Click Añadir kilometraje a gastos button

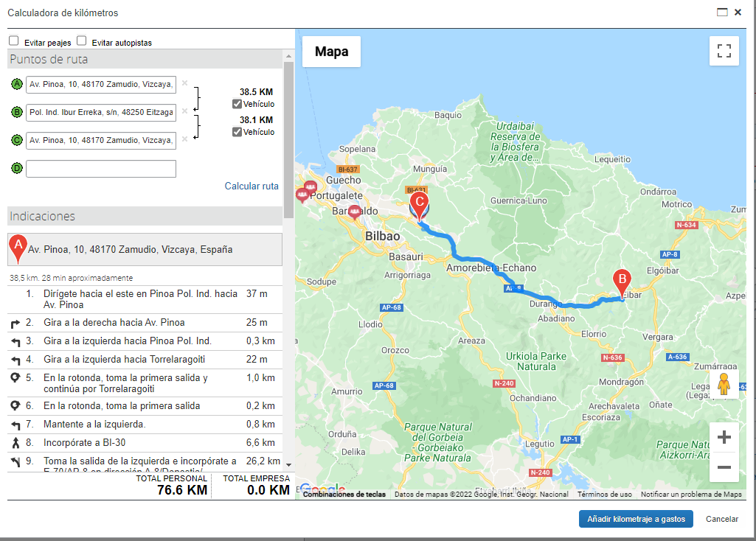tap(636, 519)
